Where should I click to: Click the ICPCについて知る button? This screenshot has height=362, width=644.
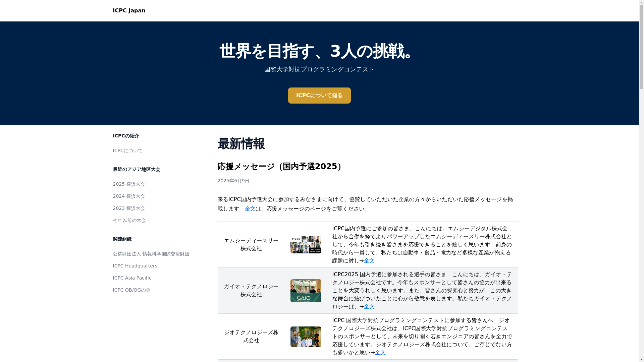tap(319, 96)
